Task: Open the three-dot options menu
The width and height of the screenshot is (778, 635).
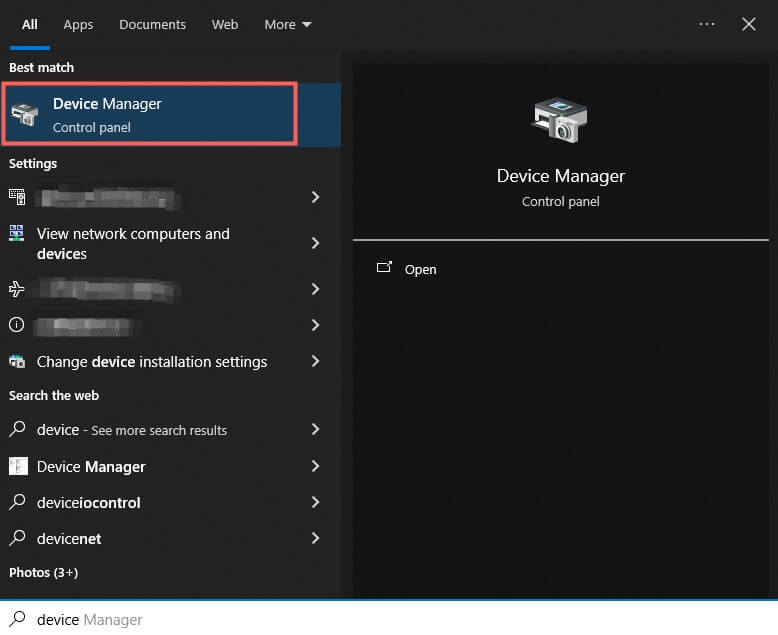Action: click(707, 24)
